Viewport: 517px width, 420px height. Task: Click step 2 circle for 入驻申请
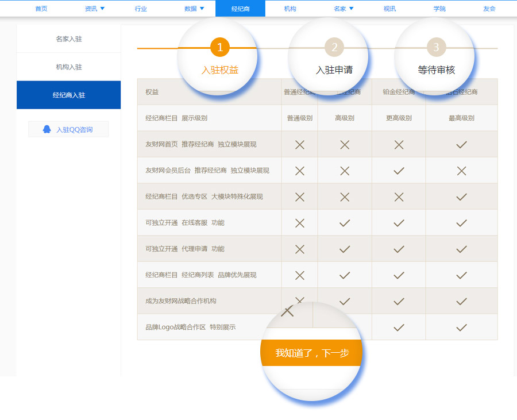click(x=334, y=47)
